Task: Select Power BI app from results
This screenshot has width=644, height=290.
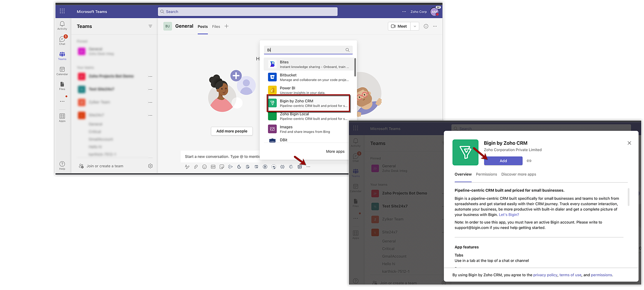Action: (309, 89)
